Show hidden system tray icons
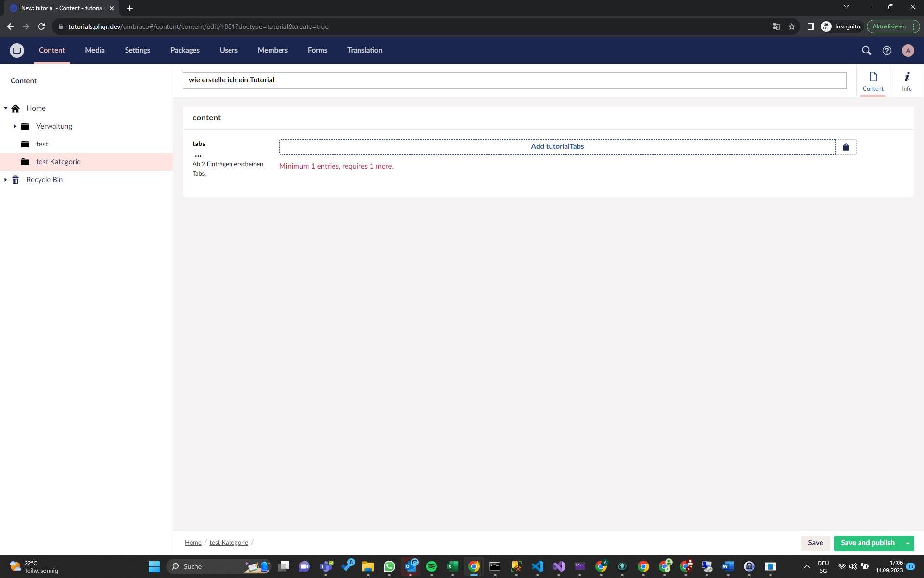Image resolution: width=924 pixels, height=578 pixels. [807, 566]
